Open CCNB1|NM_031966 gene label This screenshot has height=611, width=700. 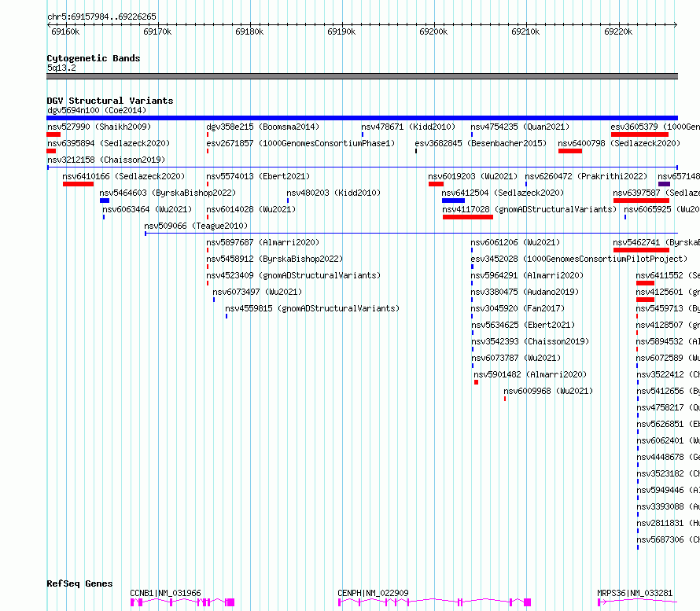click(165, 593)
